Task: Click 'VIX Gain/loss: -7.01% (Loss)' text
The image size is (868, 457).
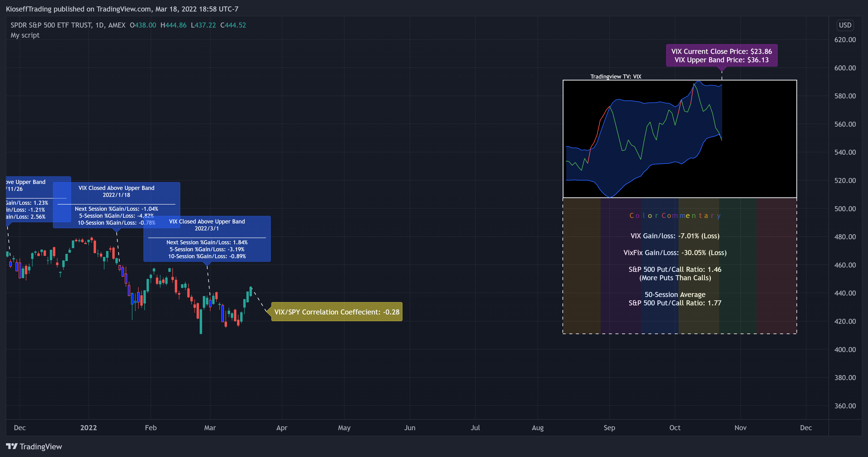Action: (675, 236)
